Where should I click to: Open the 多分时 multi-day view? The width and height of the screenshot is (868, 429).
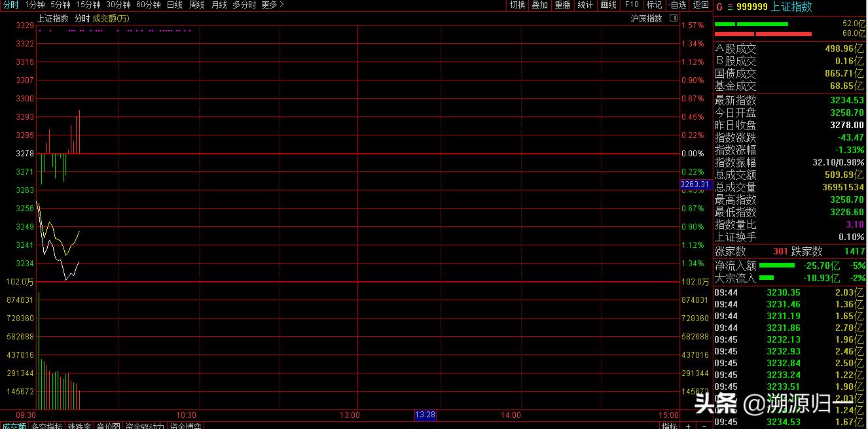[244, 5]
